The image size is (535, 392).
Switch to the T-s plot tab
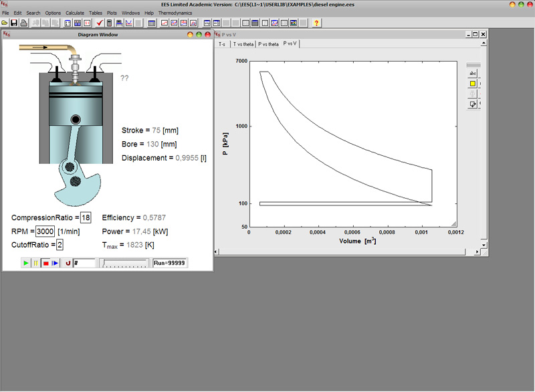pos(222,43)
